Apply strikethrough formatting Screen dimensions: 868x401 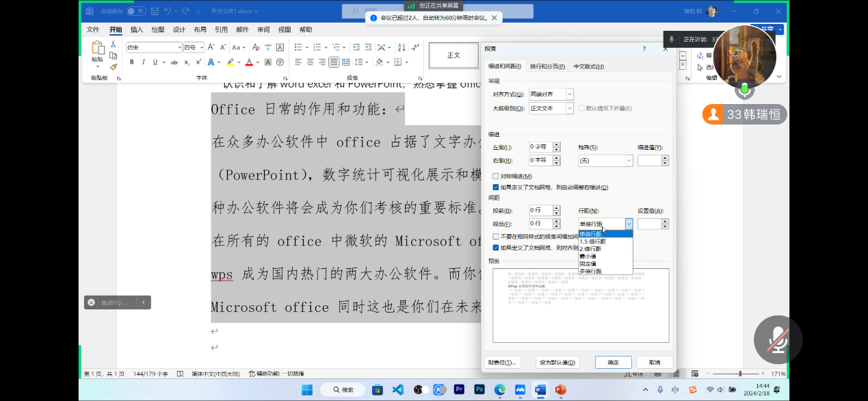point(174,62)
